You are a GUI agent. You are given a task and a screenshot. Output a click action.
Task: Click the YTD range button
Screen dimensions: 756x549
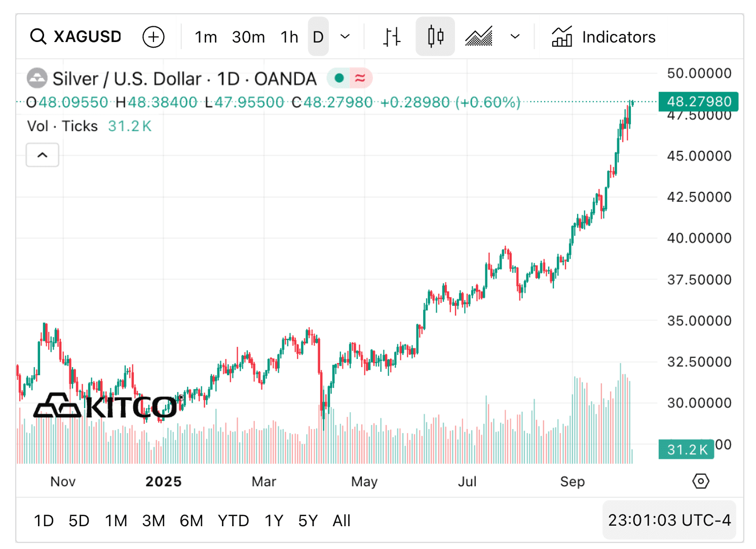pyautogui.click(x=233, y=520)
